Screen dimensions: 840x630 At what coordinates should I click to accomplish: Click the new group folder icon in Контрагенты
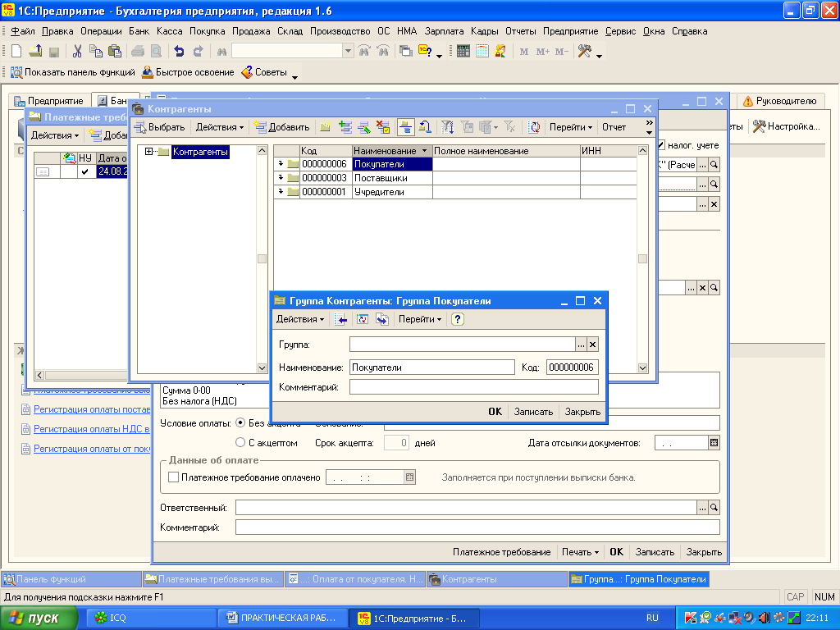pos(325,127)
